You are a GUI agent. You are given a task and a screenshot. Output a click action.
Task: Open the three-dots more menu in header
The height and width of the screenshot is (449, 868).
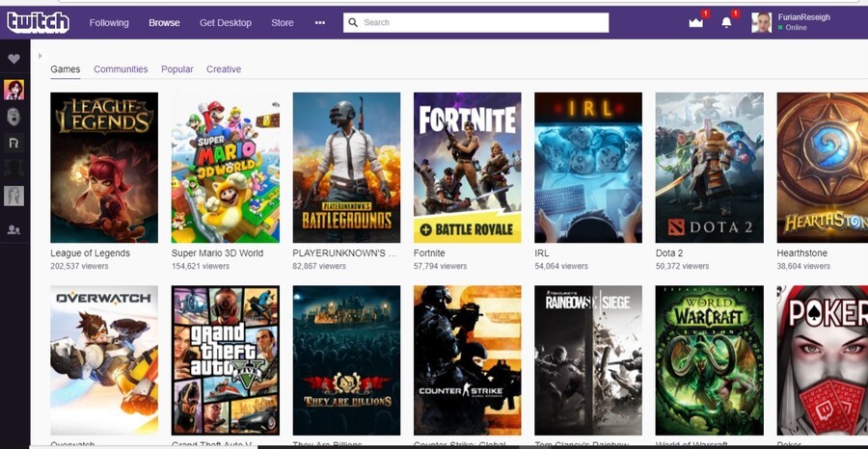(x=320, y=22)
